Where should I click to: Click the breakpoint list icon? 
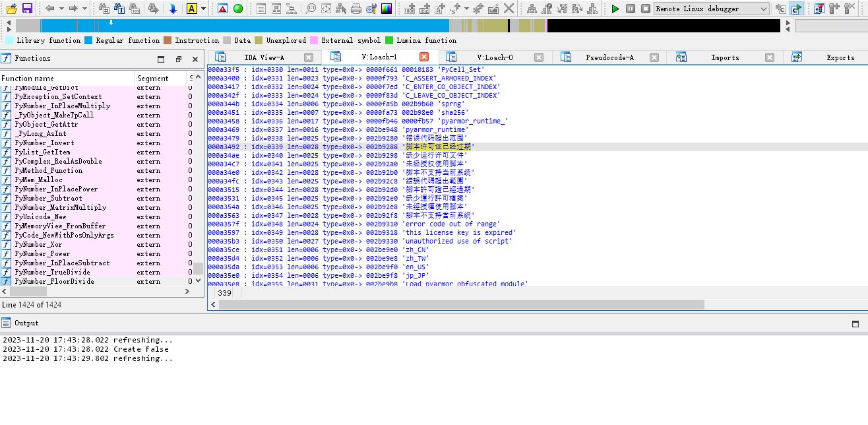(x=819, y=9)
